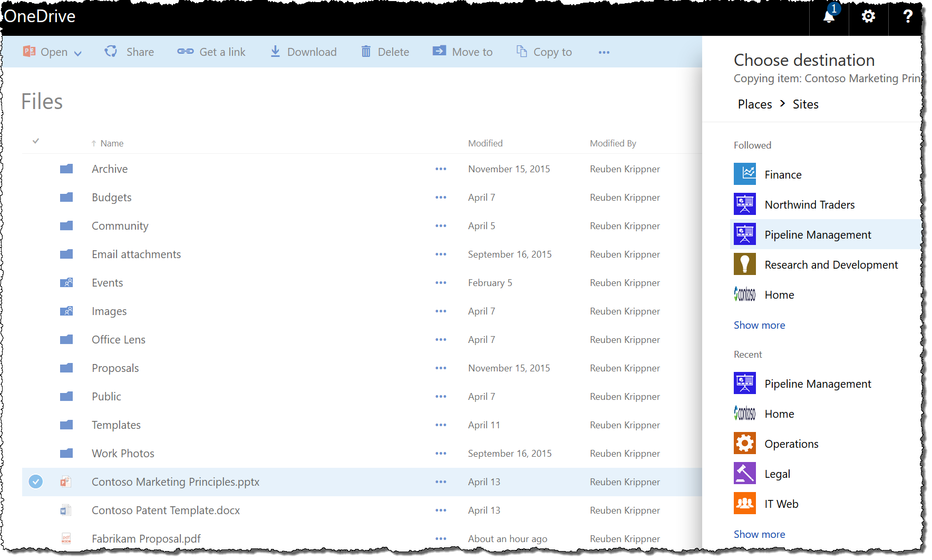This screenshot has height=560, width=932.
Task: Click the Archive folder icon
Action: [x=66, y=169]
